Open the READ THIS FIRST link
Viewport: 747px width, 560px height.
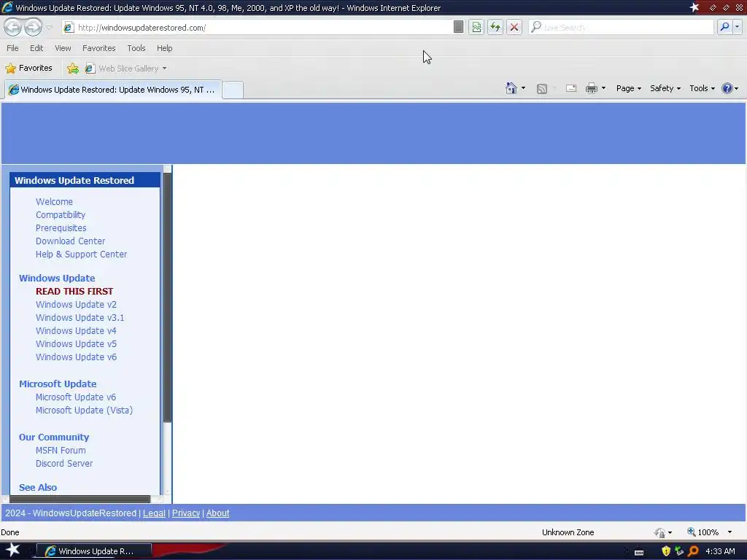coord(74,291)
